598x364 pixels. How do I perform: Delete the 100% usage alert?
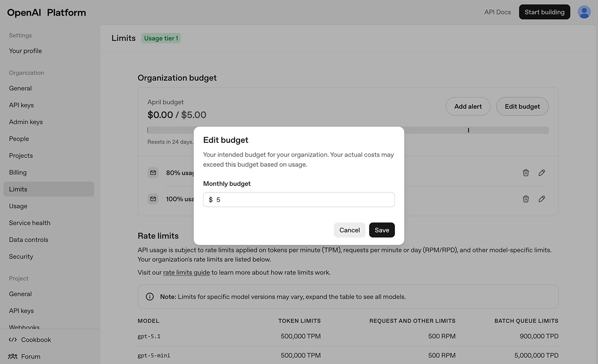click(x=526, y=199)
